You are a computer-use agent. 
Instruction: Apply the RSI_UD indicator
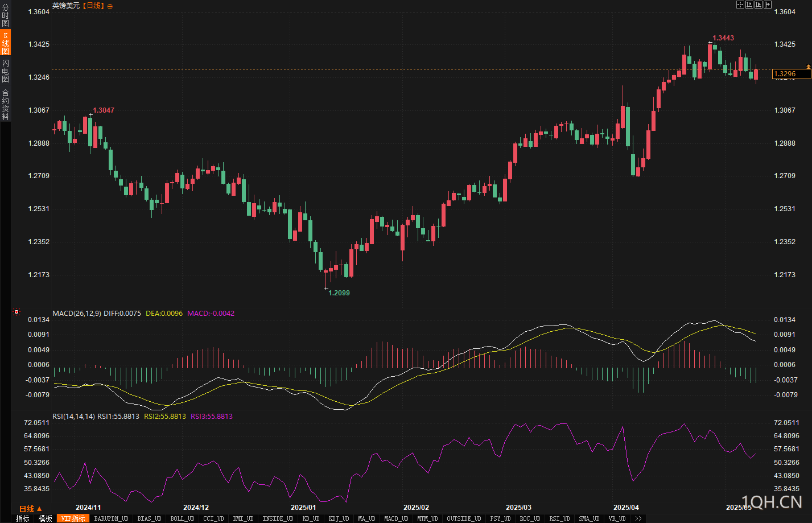(559, 518)
